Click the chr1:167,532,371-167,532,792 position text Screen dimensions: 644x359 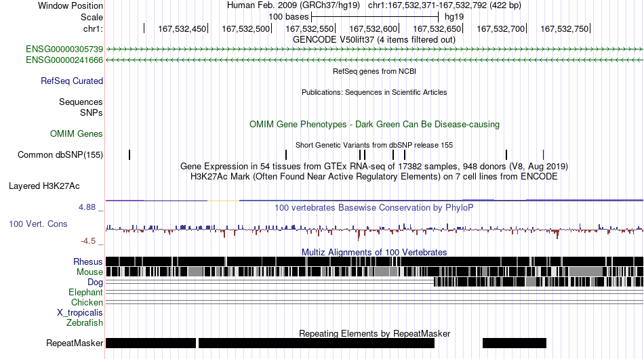click(445, 5)
